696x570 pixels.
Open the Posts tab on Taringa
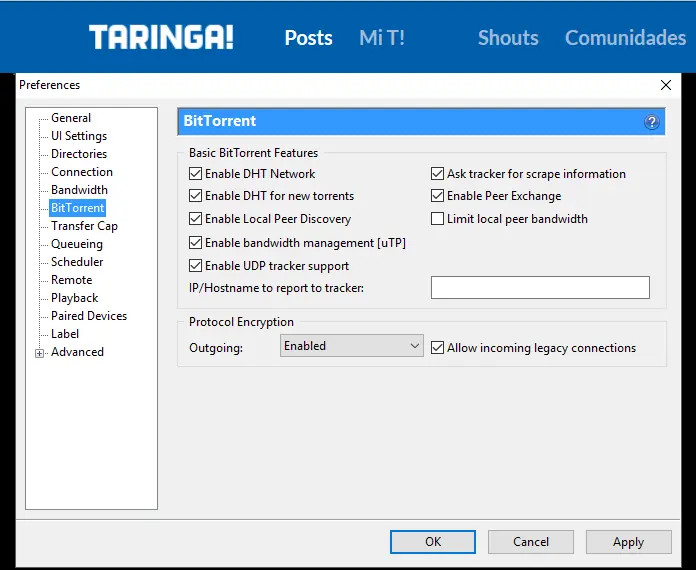pos(308,38)
